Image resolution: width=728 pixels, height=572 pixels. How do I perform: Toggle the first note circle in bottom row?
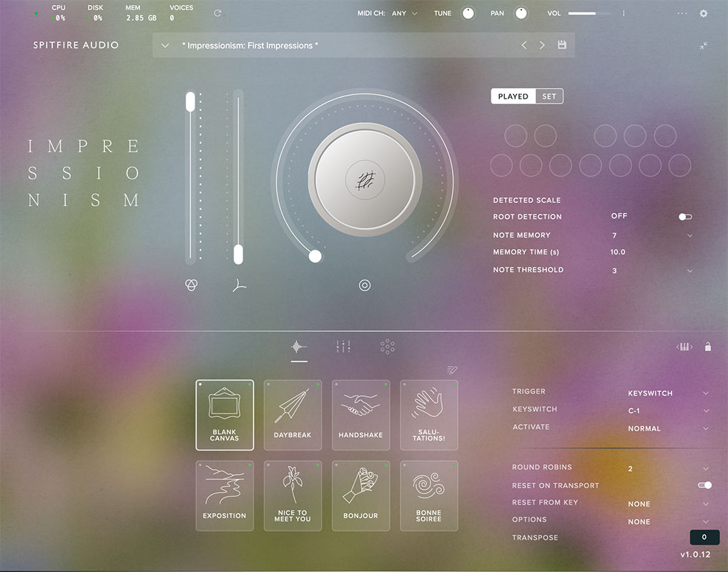[x=501, y=165]
